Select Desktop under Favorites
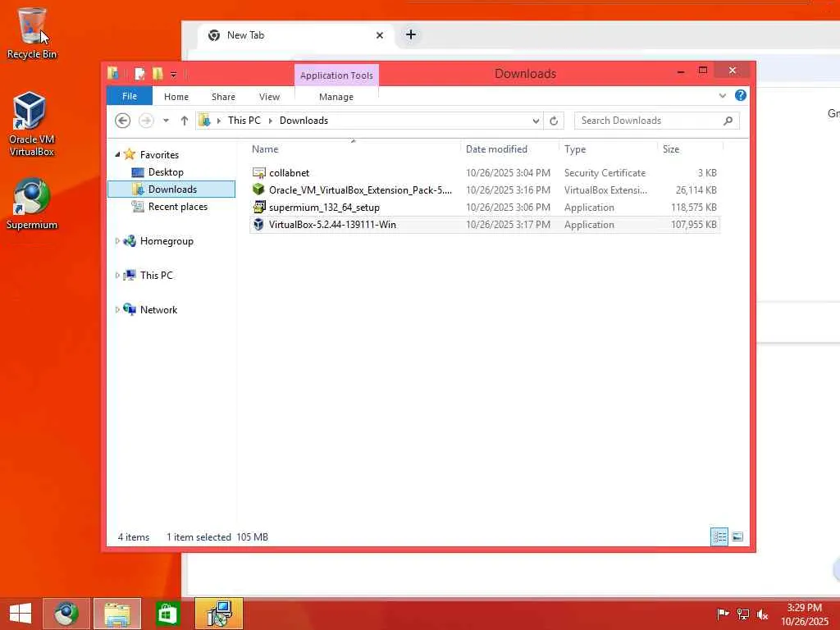The width and height of the screenshot is (840, 630). click(166, 172)
